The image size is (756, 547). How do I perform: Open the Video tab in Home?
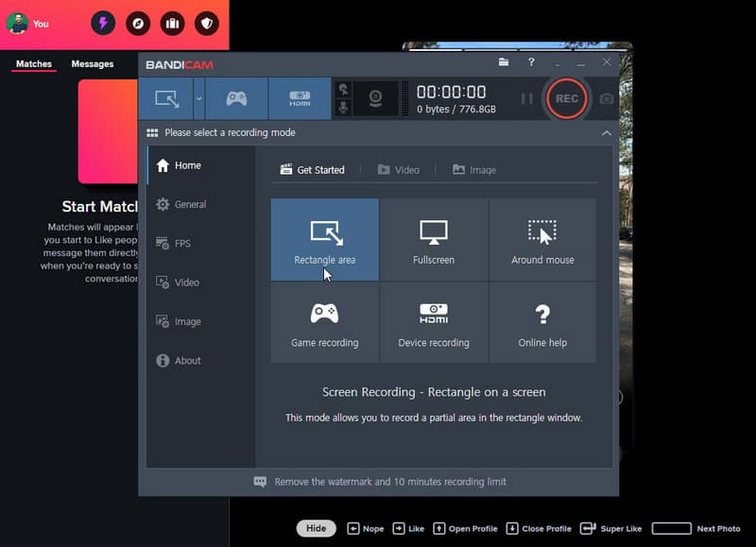398,170
